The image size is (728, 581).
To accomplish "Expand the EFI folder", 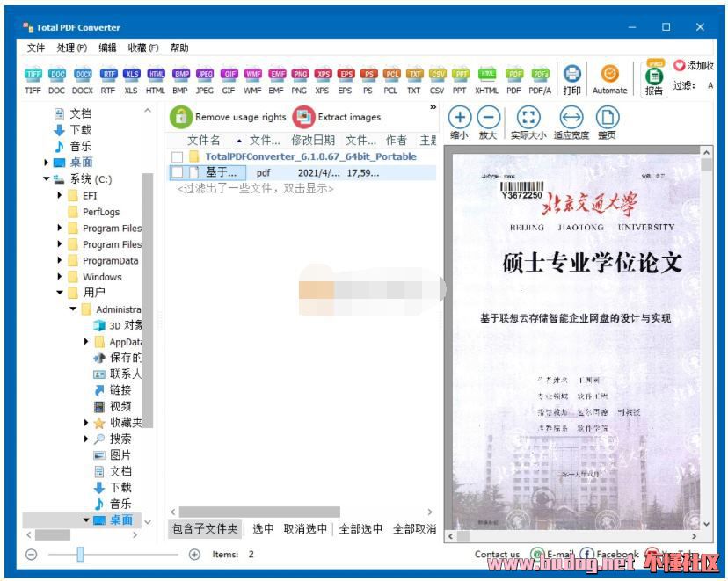I will click(60, 195).
